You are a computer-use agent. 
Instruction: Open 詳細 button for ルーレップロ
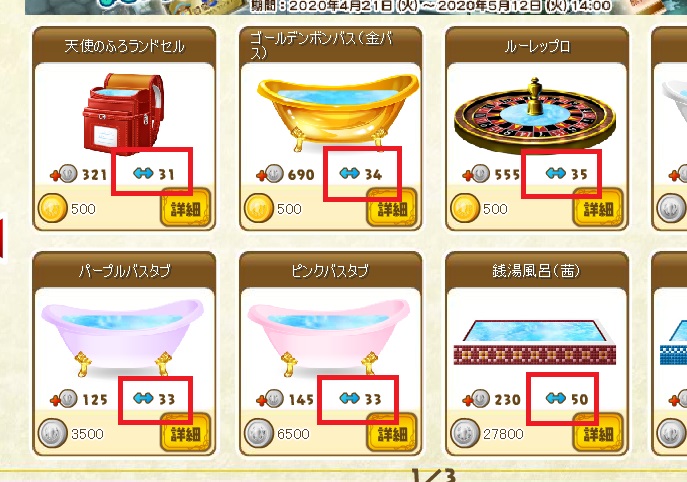click(598, 208)
